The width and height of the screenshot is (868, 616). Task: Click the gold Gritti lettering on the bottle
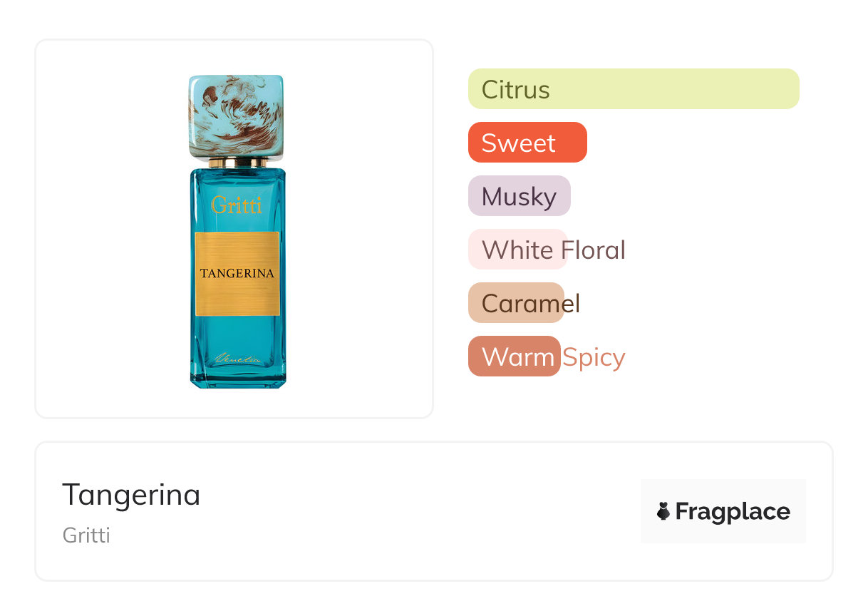coord(237,206)
